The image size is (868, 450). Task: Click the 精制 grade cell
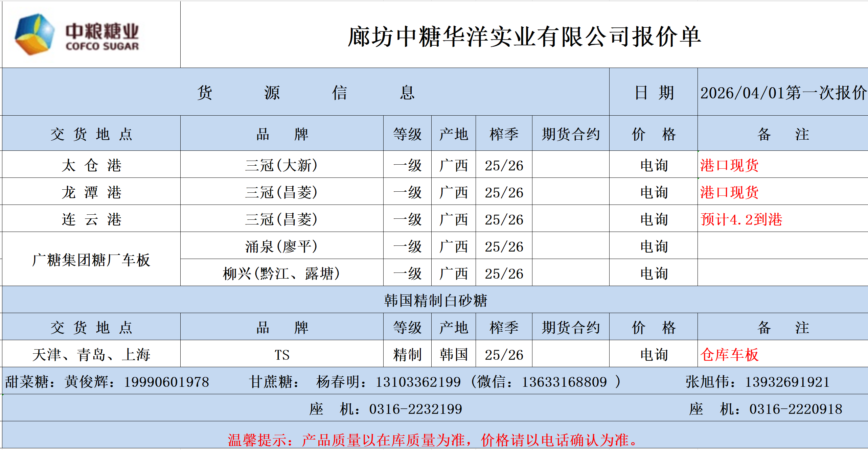[x=407, y=354]
